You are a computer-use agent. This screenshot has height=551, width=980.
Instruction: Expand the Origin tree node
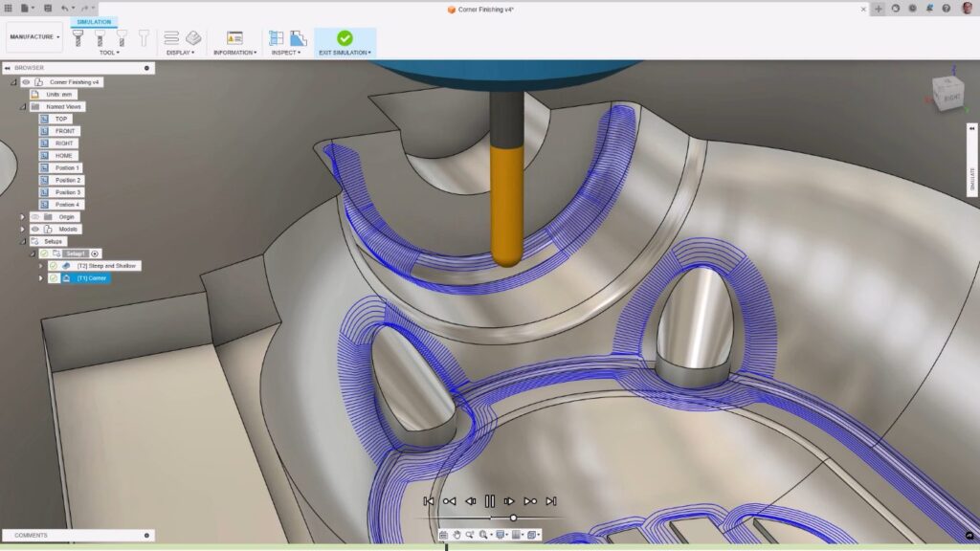(x=23, y=217)
